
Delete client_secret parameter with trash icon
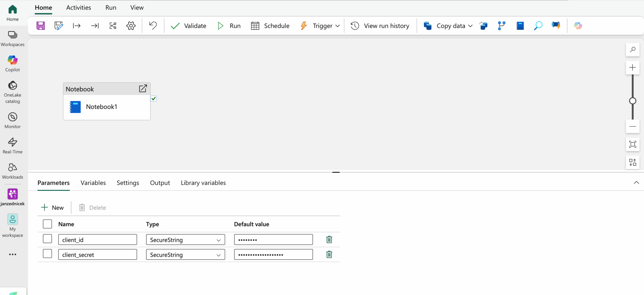(x=329, y=255)
